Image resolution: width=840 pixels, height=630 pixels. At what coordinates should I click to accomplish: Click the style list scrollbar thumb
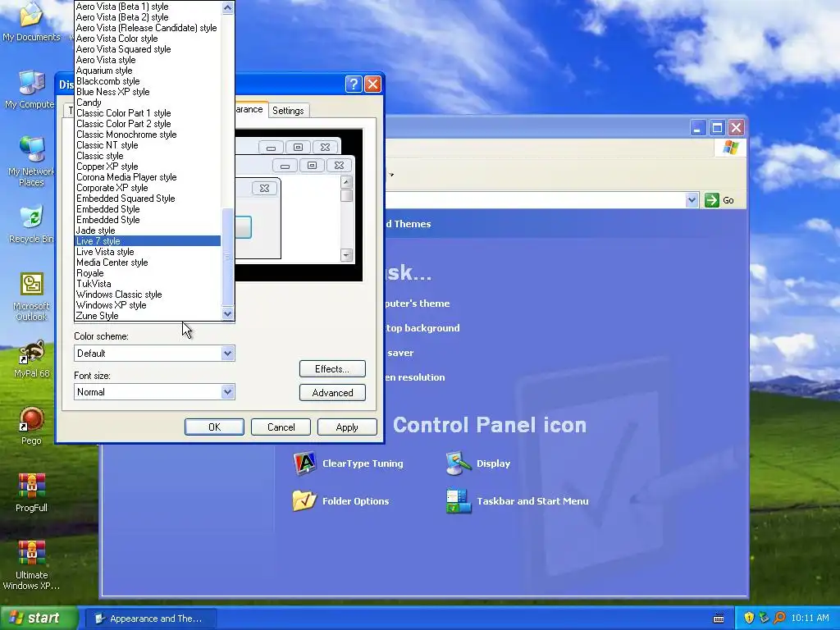tap(227, 257)
